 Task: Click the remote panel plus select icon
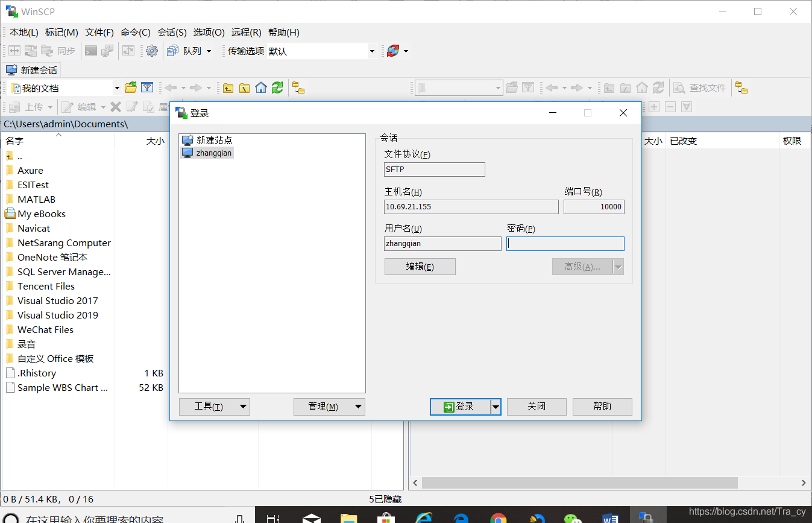(654, 107)
